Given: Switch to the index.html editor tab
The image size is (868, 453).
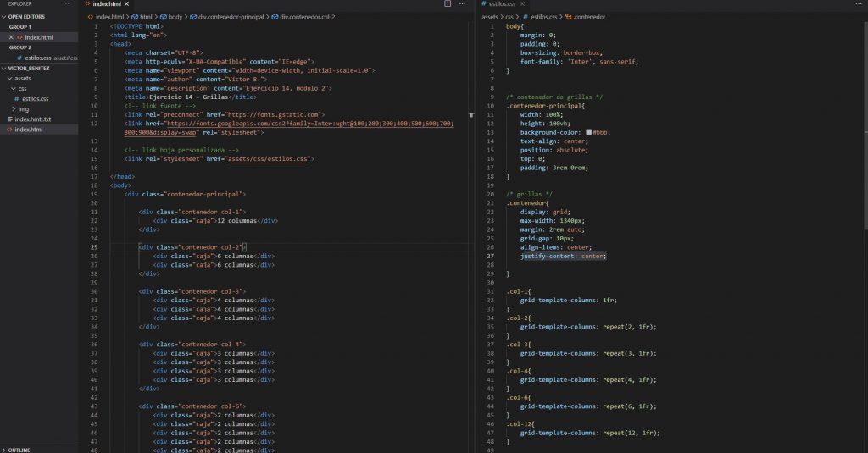Looking at the screenshot, I should coord(107,3).
